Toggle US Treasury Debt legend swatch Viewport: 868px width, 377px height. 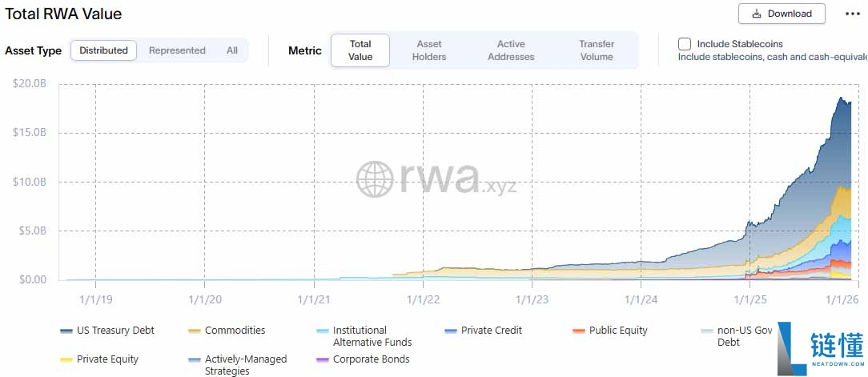point(66,331)
